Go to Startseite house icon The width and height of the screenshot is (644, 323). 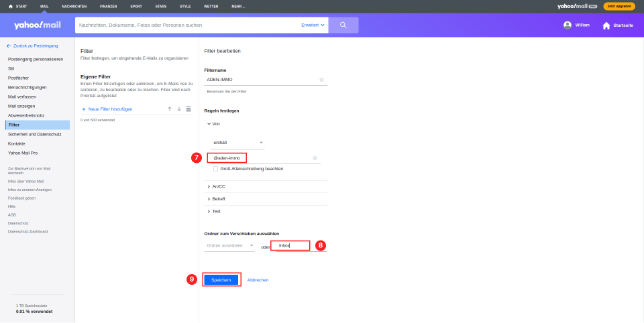606,25
